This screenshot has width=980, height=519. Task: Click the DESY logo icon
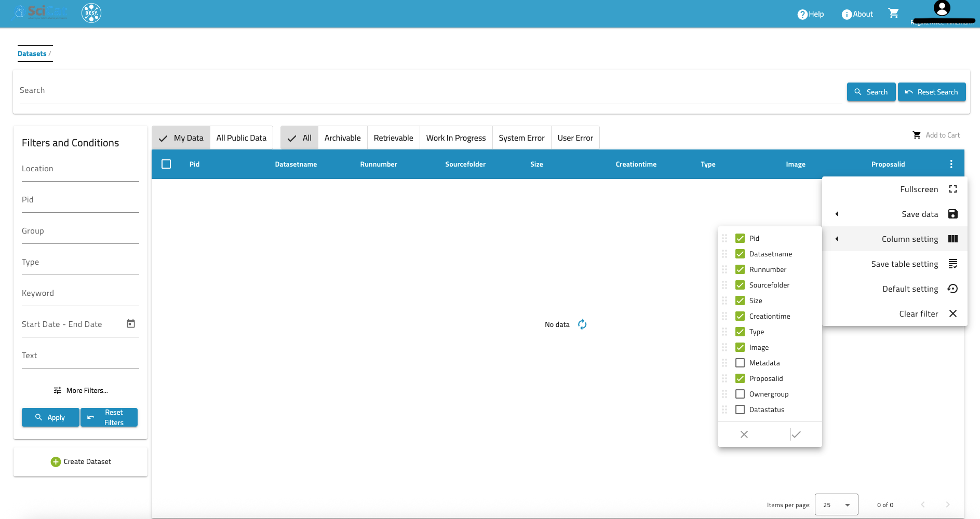click(91, 13)
